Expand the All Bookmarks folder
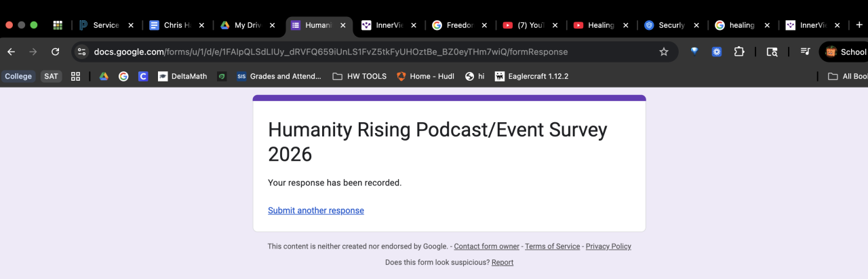This screenshot has height=279, width=868. (848, 76)
